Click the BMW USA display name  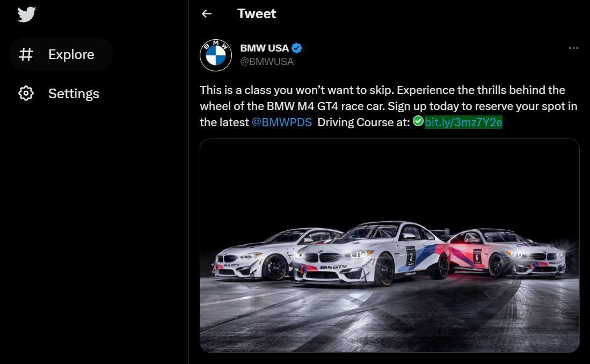265,48
